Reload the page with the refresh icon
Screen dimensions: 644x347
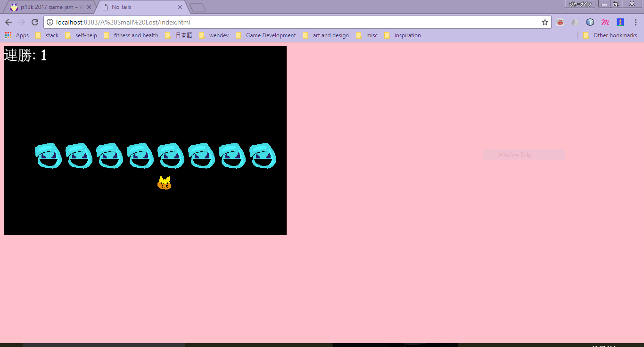tap(35, 22)
